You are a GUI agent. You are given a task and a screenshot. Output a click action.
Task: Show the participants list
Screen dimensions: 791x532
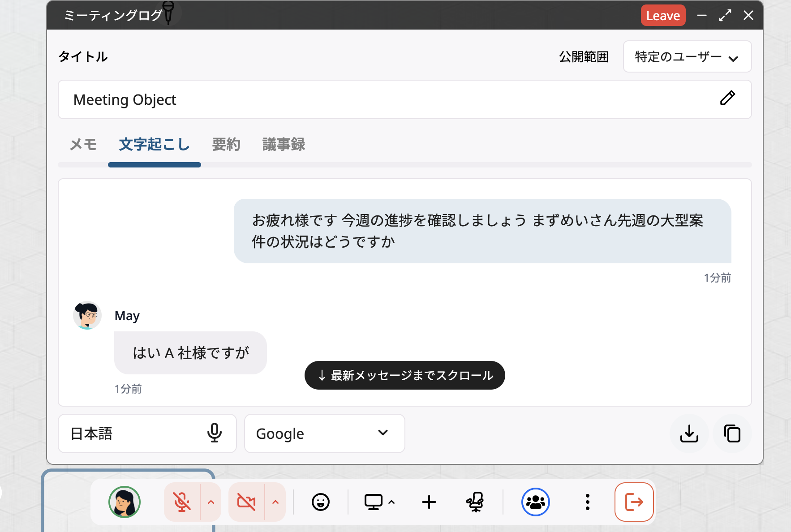pyautogui.click(x=536, y=502)
